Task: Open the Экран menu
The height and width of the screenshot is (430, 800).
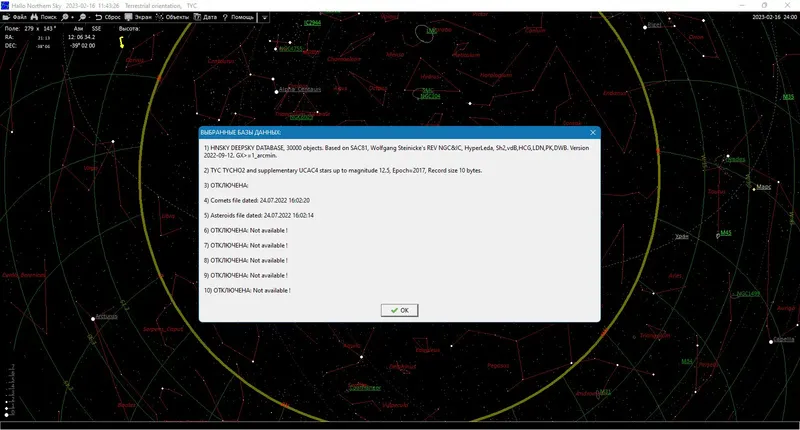Action: (x=138, y=17)
